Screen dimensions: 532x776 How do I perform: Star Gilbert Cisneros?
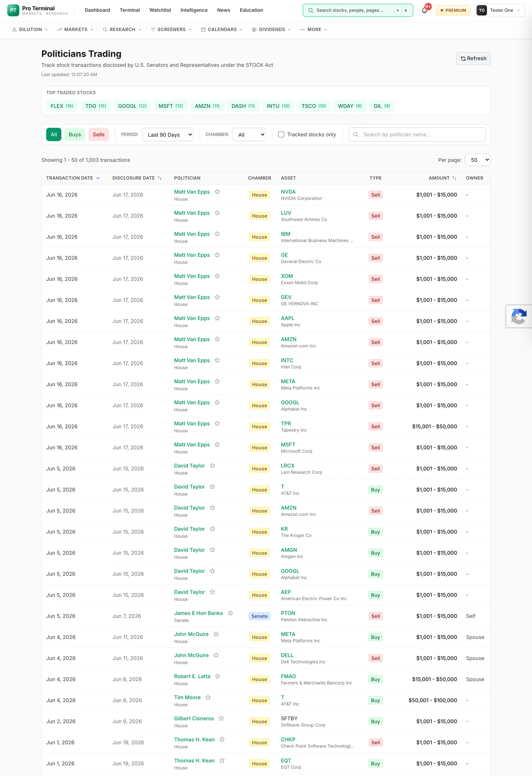221,718
